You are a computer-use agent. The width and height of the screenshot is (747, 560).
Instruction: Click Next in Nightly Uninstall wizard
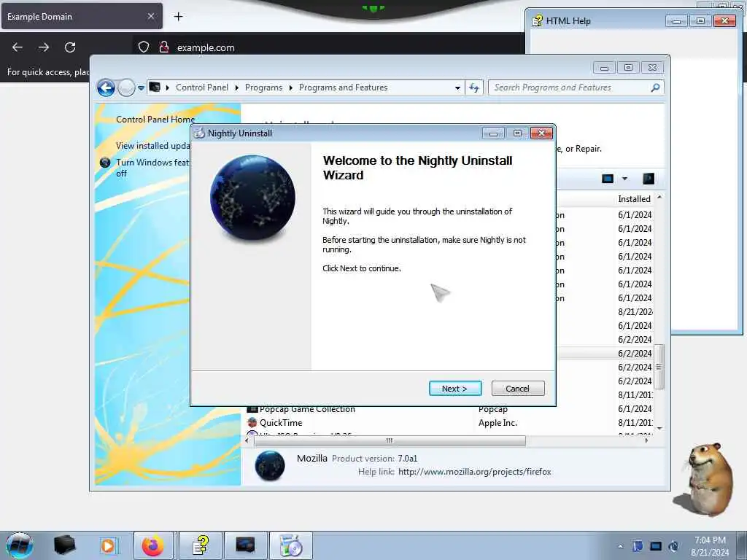[455, 389]
